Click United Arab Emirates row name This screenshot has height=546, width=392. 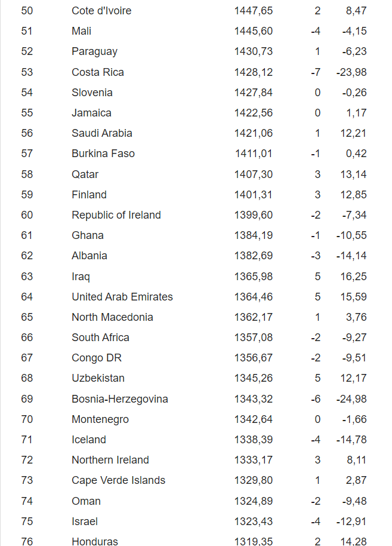(122, 297)
